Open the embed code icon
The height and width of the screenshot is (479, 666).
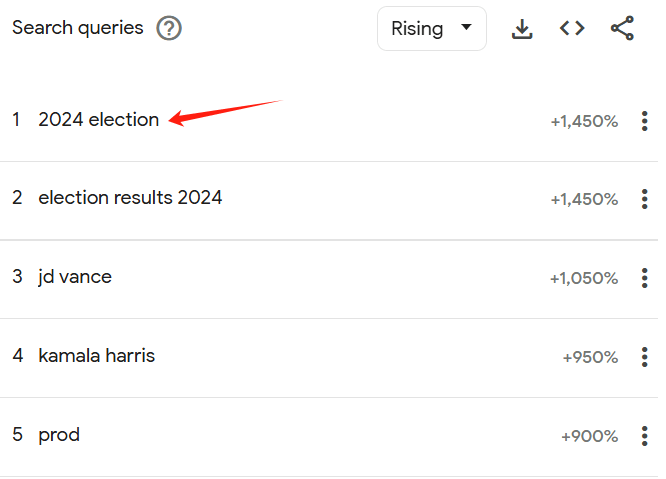pyautogui.click(x=572, y=28)
